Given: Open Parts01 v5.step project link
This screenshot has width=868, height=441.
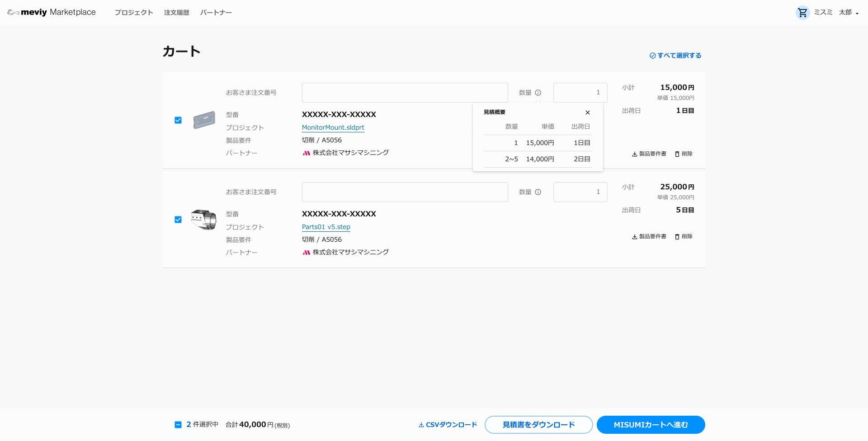Looking at the screenshot, I should pos(326,227).
